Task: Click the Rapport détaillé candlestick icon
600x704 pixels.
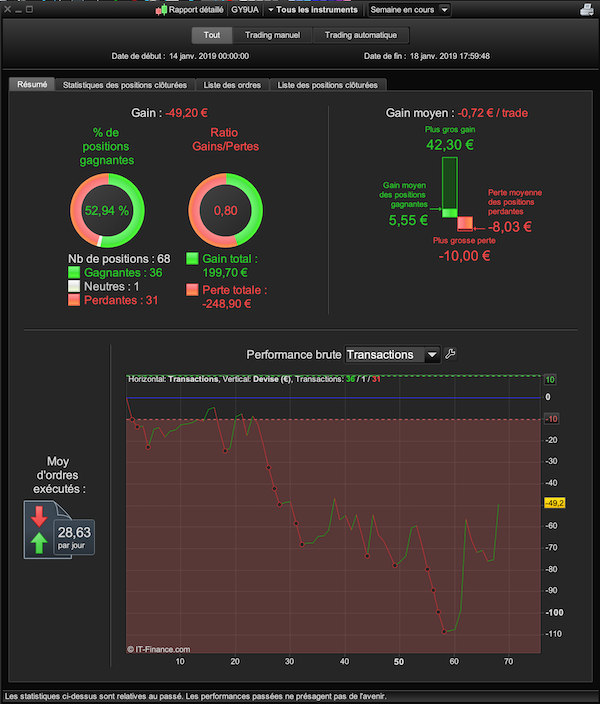Action: click(x=161, y=10)
